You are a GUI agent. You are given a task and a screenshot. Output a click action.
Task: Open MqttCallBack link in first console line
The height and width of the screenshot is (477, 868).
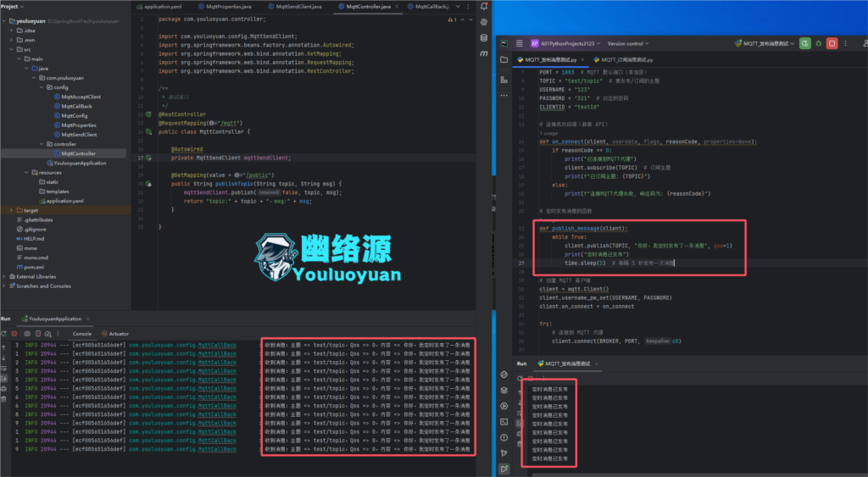(217, 345)
